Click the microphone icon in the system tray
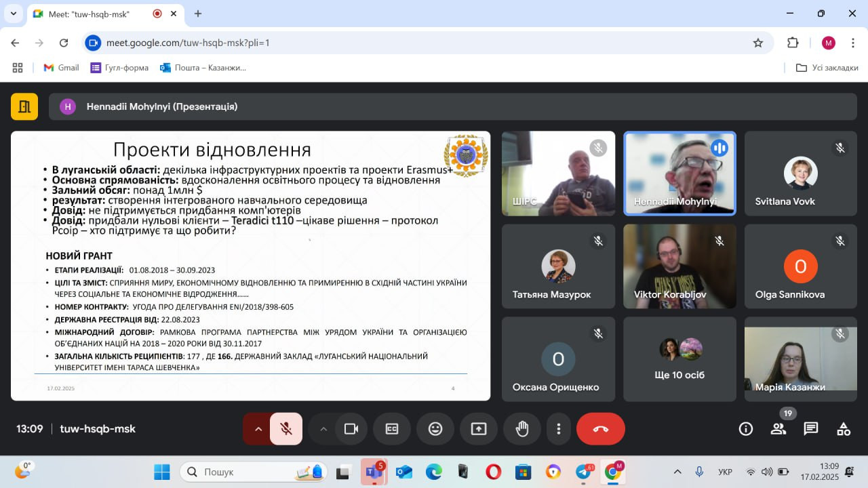Image resolution: width=868 pixels, height=488 pixels. [x=698, y=472]
